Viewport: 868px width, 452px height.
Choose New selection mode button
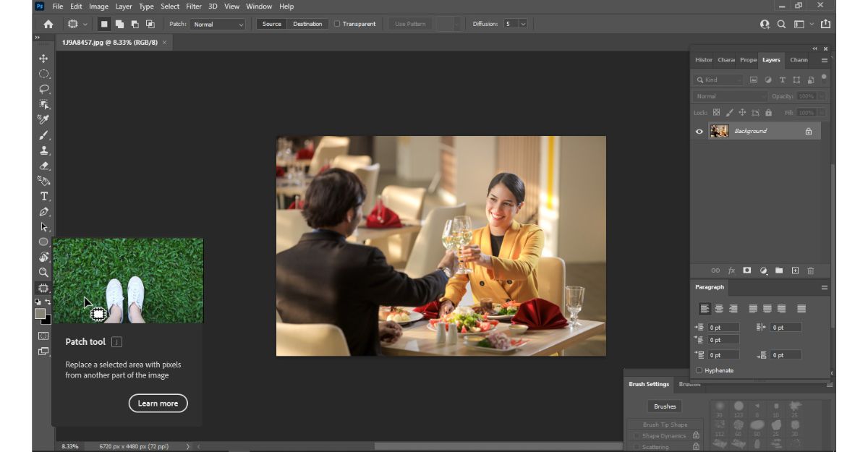[104, 24]
